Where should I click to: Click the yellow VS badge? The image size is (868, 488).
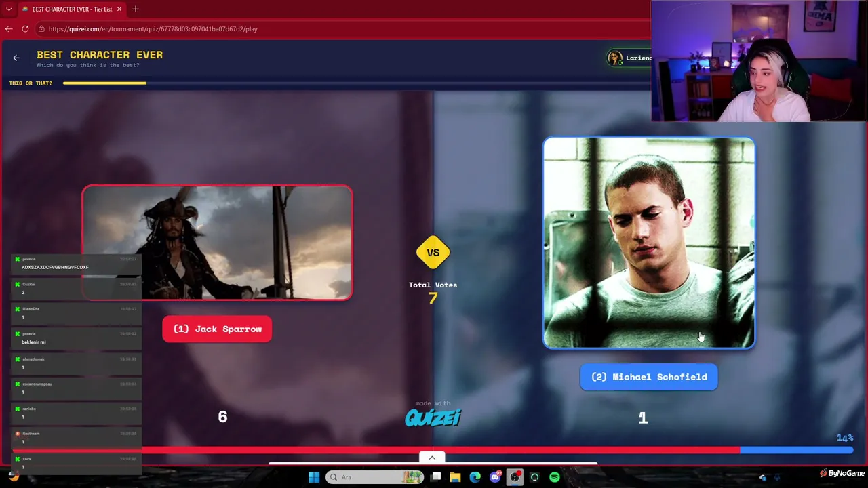(x=433, y=253)
